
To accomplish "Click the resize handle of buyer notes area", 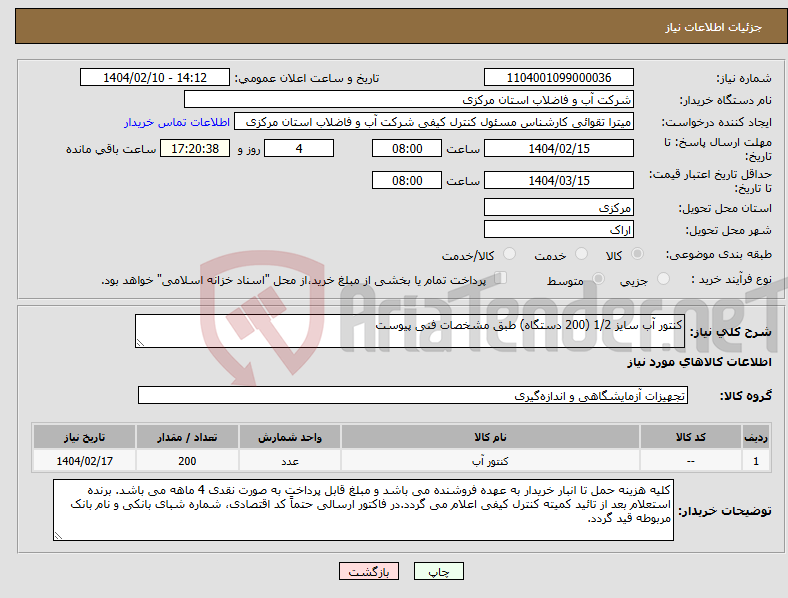I will pos(58,536).
